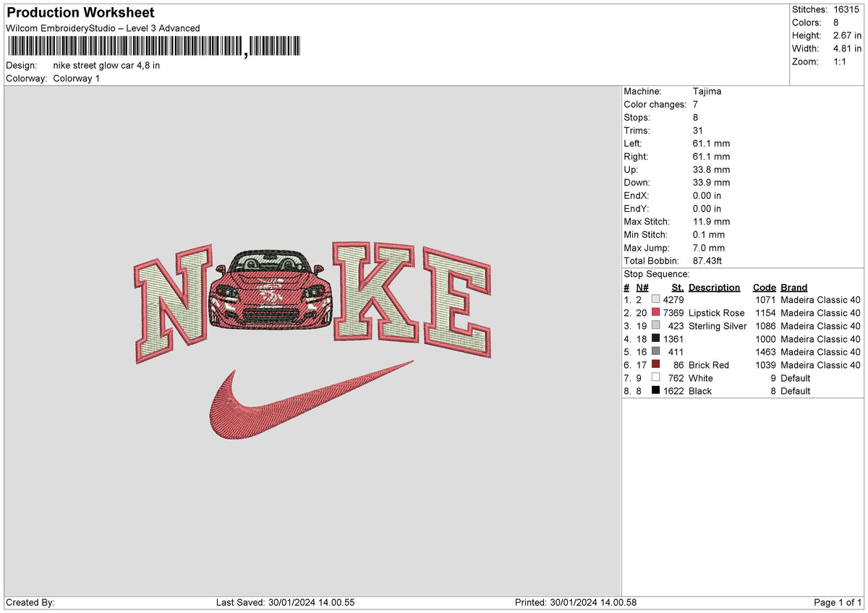Click the design name nike street glow car
Image resolution: width=868 pixels, height=613 pixels.
point(107,65)
